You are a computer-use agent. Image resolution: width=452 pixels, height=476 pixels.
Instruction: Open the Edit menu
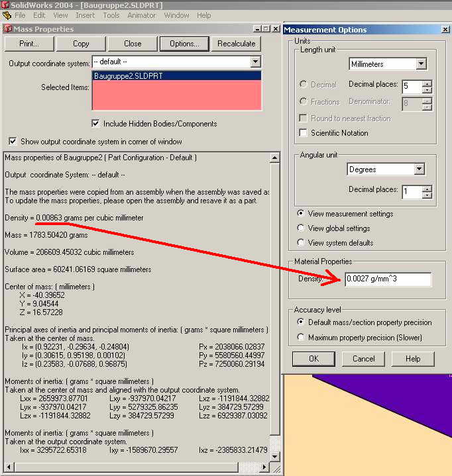click(39, 15)
